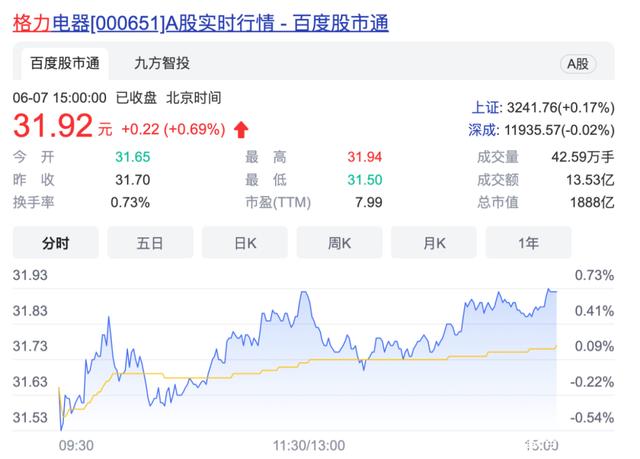Screen dimensions: 640x459
Task: Click the -0.54% right axis label
Action: point(592,417)
